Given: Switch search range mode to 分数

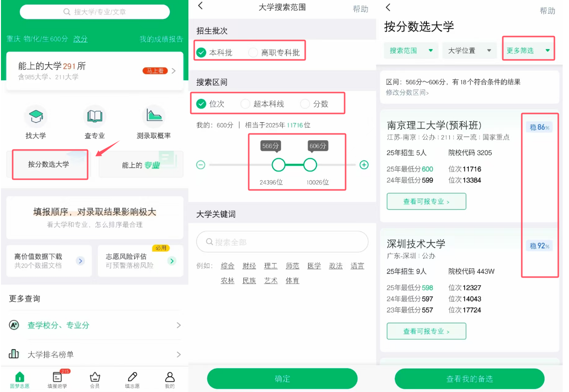Looking at the screenshot, I should [x=314, y=103].
